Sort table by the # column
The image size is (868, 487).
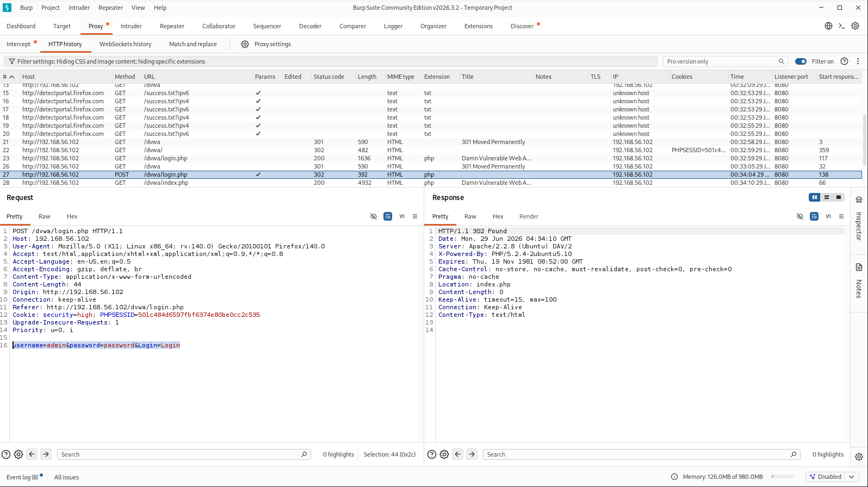tap(9, 77)
